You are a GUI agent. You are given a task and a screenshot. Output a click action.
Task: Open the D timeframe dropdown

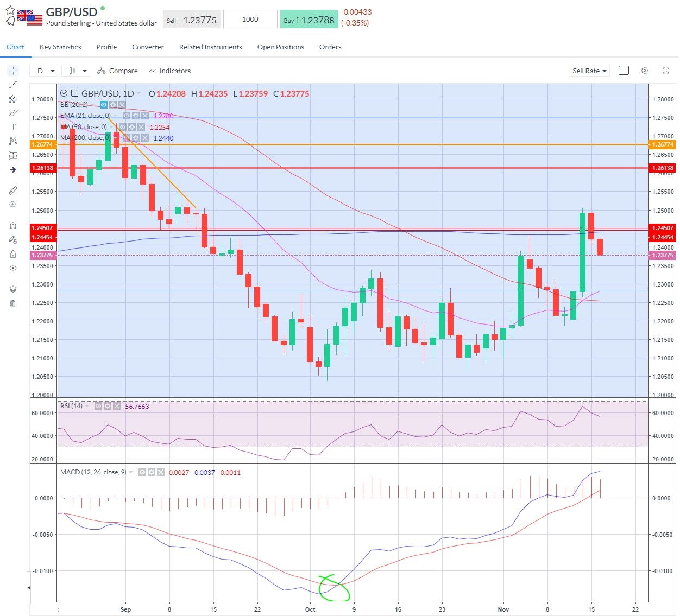[x=44, y=71]
